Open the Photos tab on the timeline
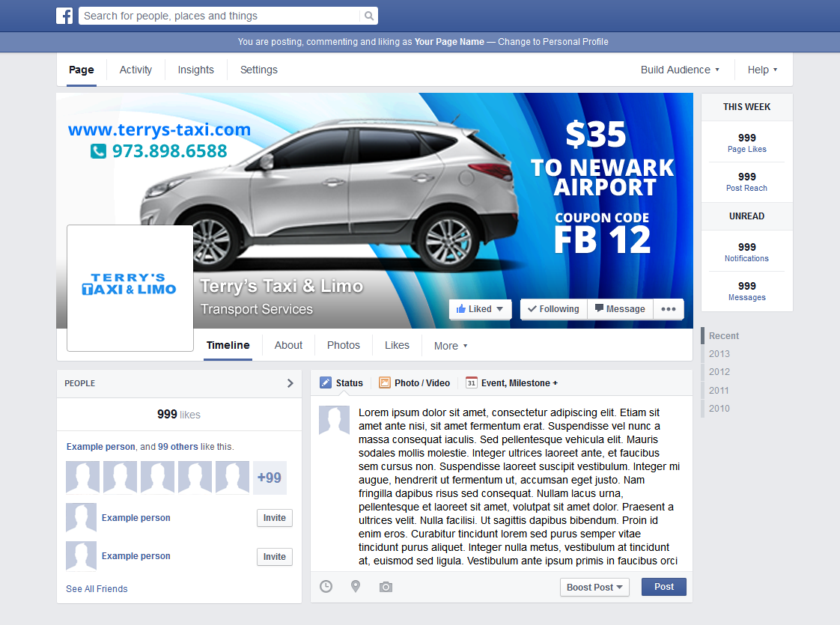Viewport: 840px width, 625px height. click(x=343, y=345)
